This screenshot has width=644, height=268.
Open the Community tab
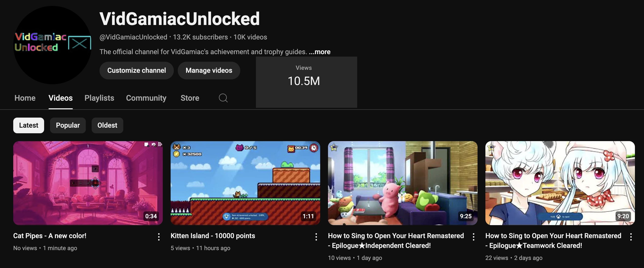coord(146,98)
